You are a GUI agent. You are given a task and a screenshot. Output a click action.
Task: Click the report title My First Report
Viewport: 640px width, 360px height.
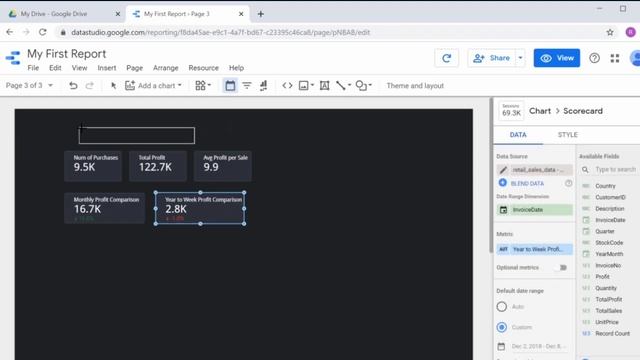point(67,53)
